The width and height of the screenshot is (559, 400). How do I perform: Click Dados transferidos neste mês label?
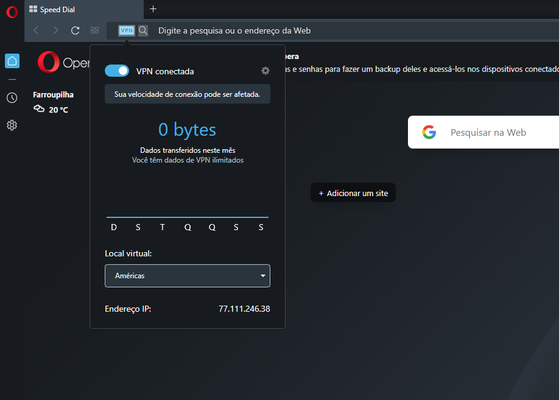[x=188, y=150]
